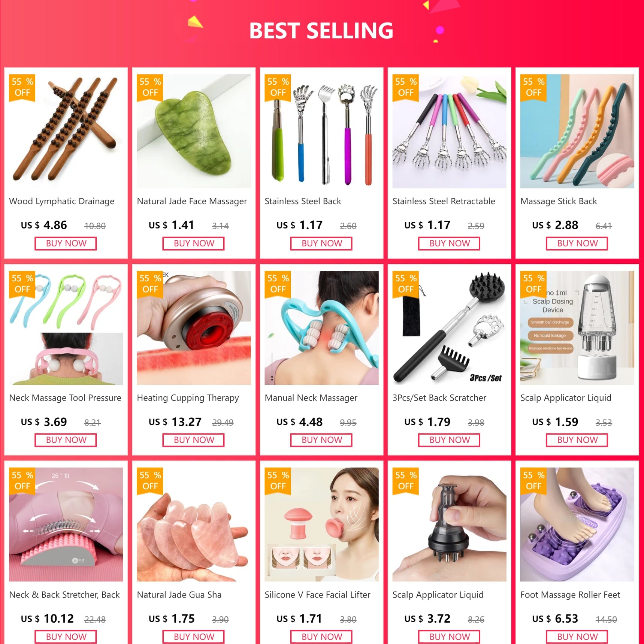Viewport: 644px width, 644px height.
Task: Click BUY NOW for 3Pcs/Set Back Scratcher
Action: (x=449, y=440)
